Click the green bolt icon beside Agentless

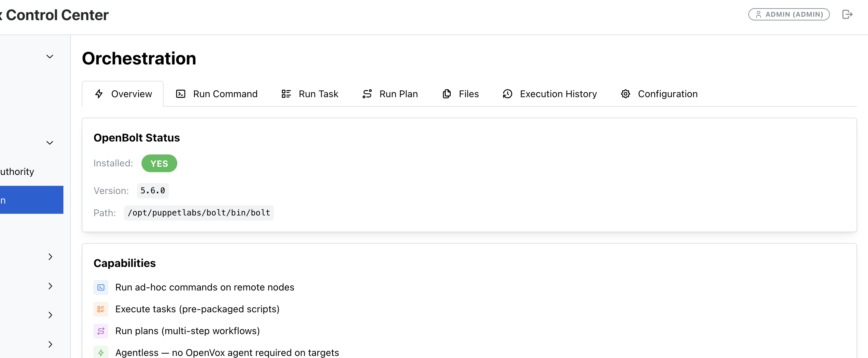tap(101, 353)
